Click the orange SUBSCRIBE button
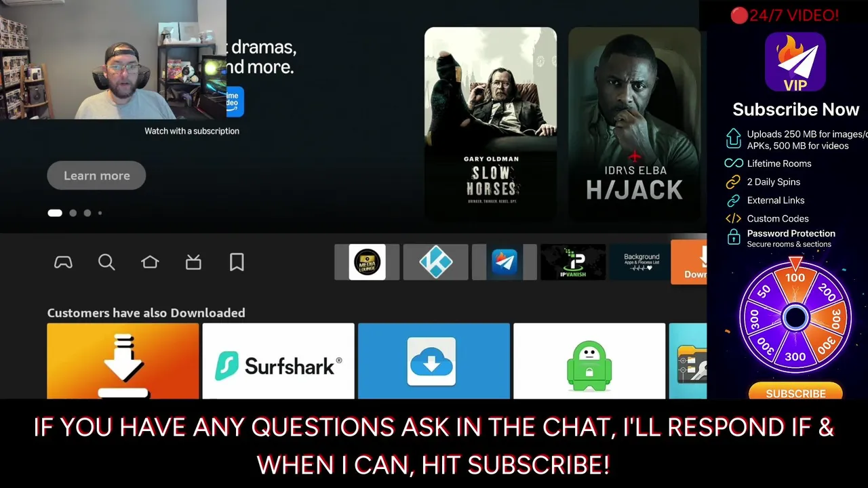The image size is (868, 488). [x=795, y=392]
